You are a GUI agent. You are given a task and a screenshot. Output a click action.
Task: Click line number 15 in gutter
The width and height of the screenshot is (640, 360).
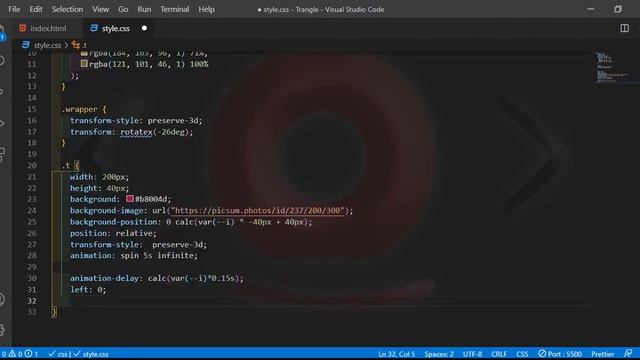(32, 109)
